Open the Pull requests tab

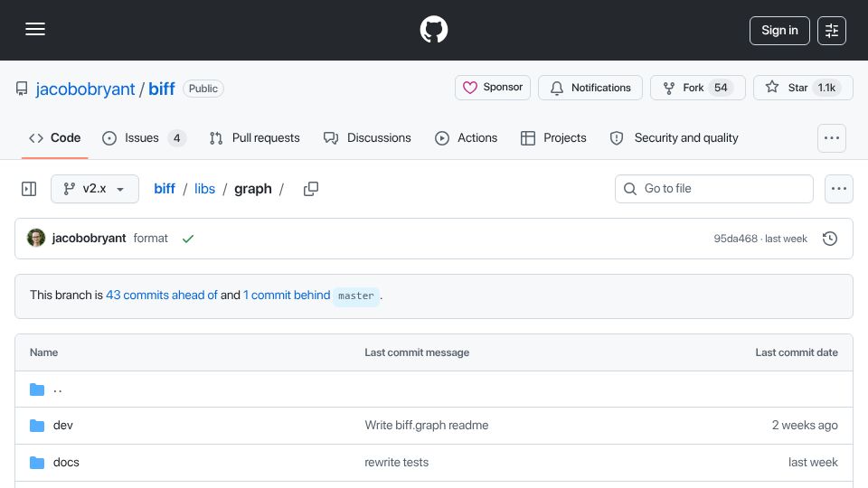(x=255, y=137)
